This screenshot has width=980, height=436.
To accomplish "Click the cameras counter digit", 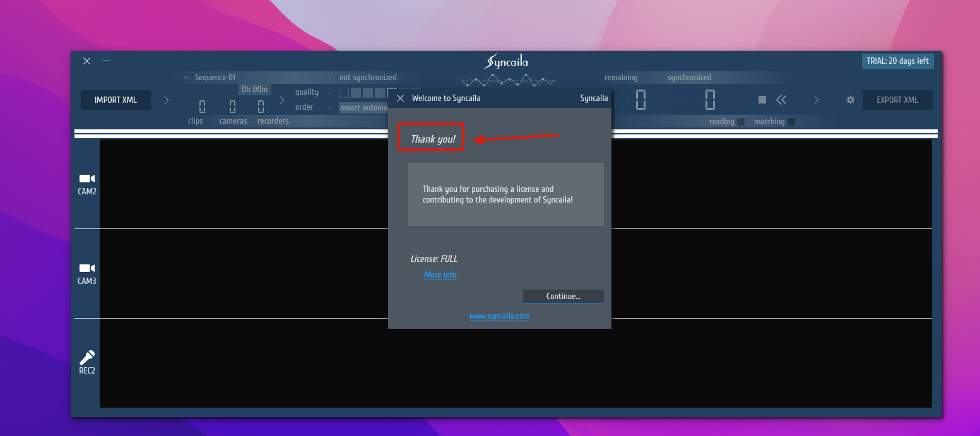I will click(233, 107).
